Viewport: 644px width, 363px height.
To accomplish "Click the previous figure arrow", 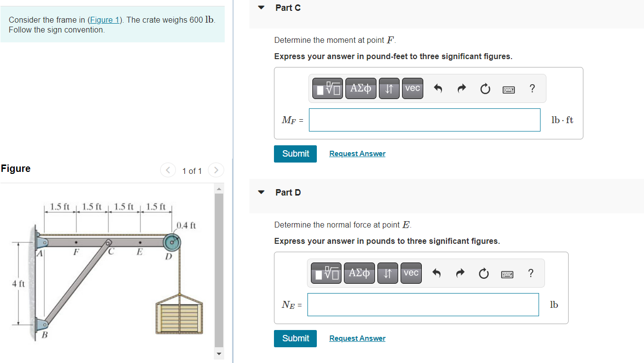I will [x=168, y=170].
